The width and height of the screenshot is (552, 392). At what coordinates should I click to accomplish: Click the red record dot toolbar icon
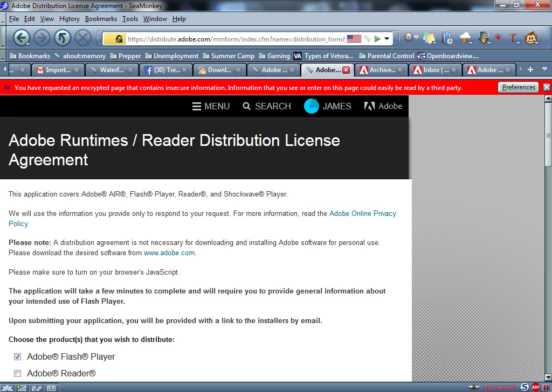pyautogui.click(x=498, y=37)
